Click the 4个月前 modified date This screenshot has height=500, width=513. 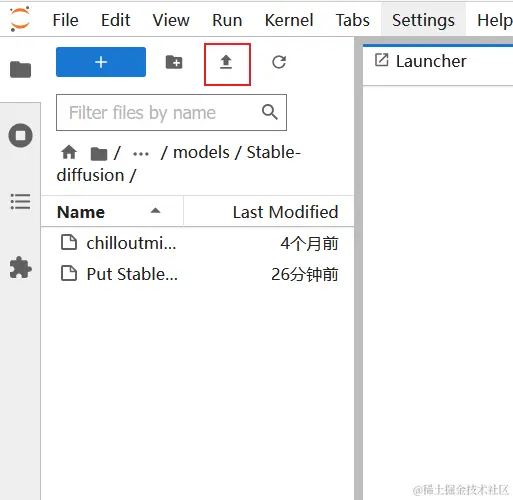click(309, 243)
